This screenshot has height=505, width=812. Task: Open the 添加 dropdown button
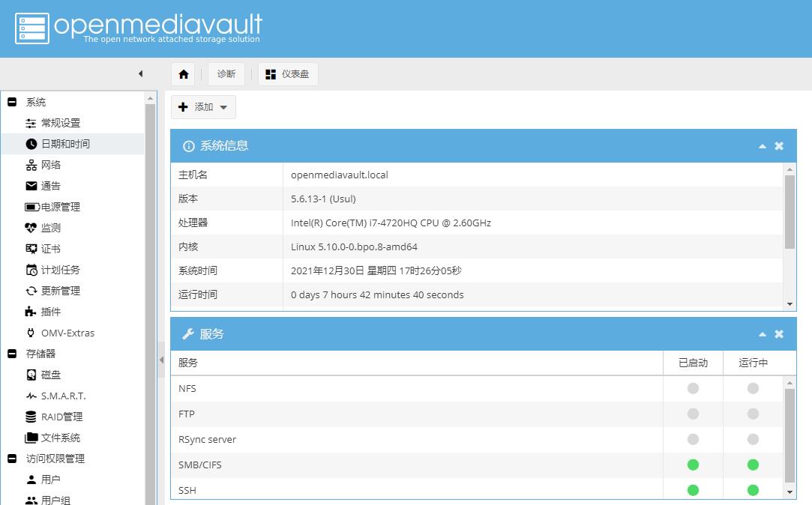tap(203, 107)
